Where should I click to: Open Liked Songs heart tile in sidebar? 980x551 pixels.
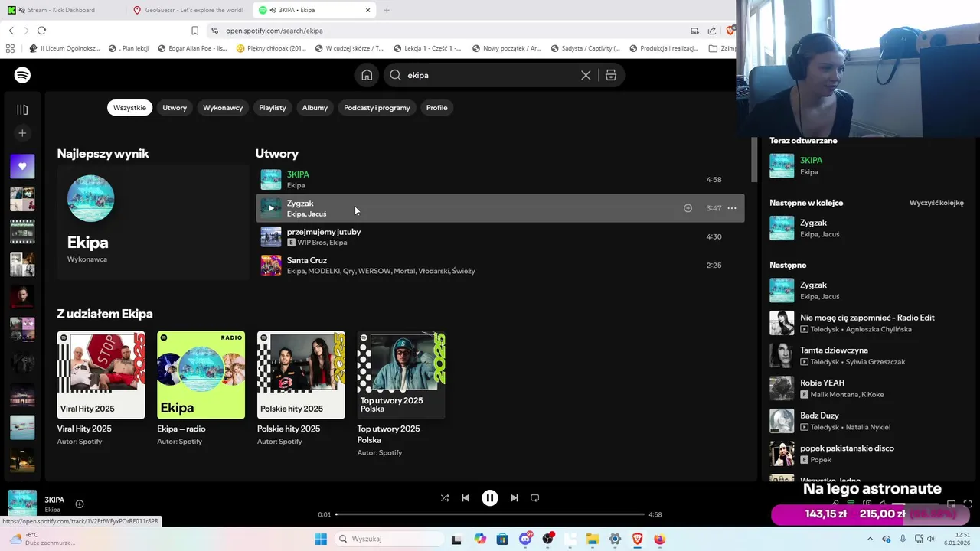[x=22, y=166]
